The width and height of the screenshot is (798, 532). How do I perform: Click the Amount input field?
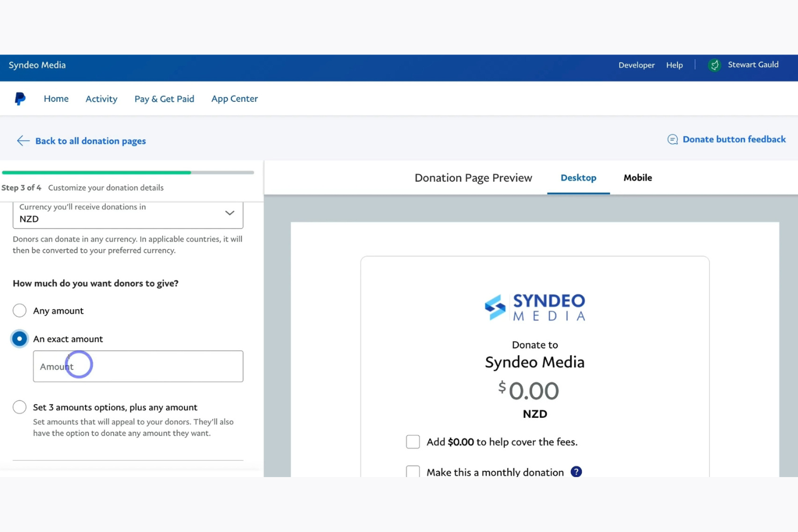(138, 367)
